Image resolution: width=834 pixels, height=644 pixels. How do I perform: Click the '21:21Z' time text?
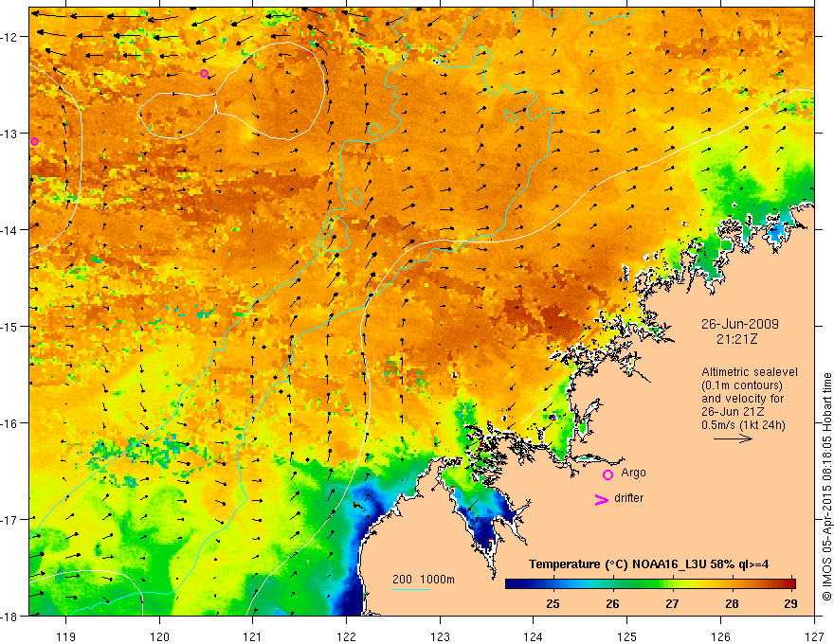736,339
